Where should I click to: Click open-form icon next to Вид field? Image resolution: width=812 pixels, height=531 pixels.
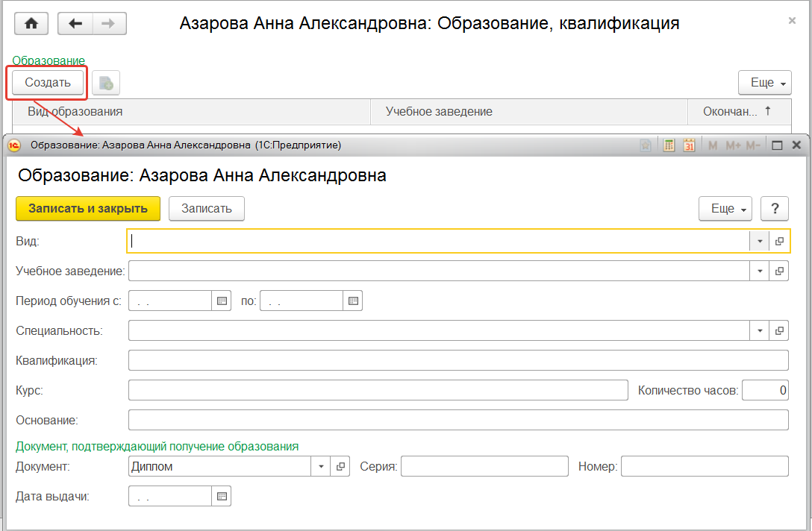coord(779,241)
